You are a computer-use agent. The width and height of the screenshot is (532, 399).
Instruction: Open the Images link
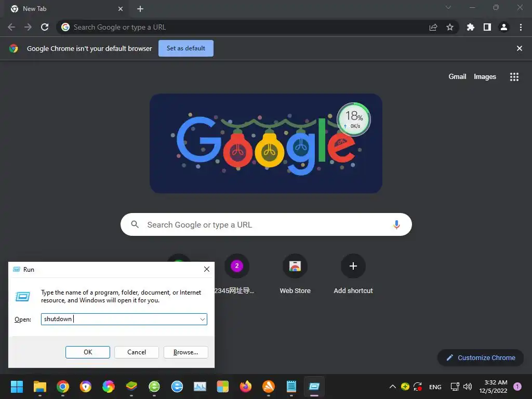click(x=485, y=77)
